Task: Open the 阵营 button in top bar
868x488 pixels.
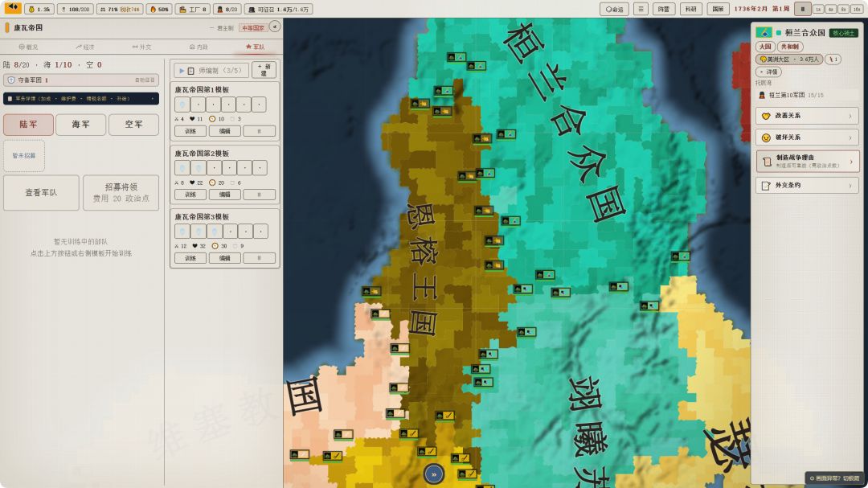Action: click(x=663, y=9)
